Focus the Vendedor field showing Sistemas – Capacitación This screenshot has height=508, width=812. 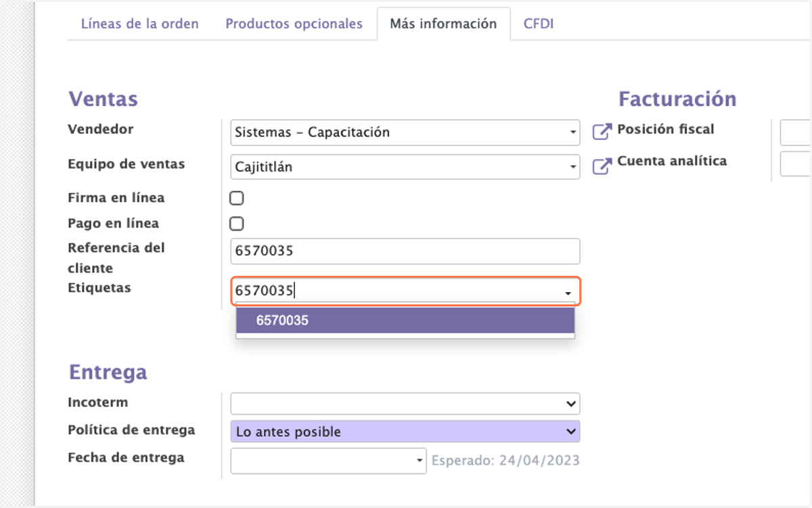pyautogui.click(x=405, y=133)
